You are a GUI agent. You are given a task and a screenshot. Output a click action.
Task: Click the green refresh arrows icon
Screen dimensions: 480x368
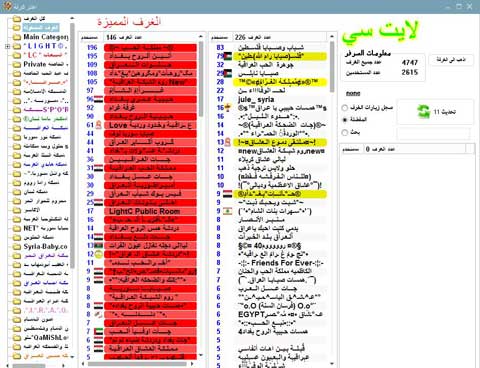424,112
